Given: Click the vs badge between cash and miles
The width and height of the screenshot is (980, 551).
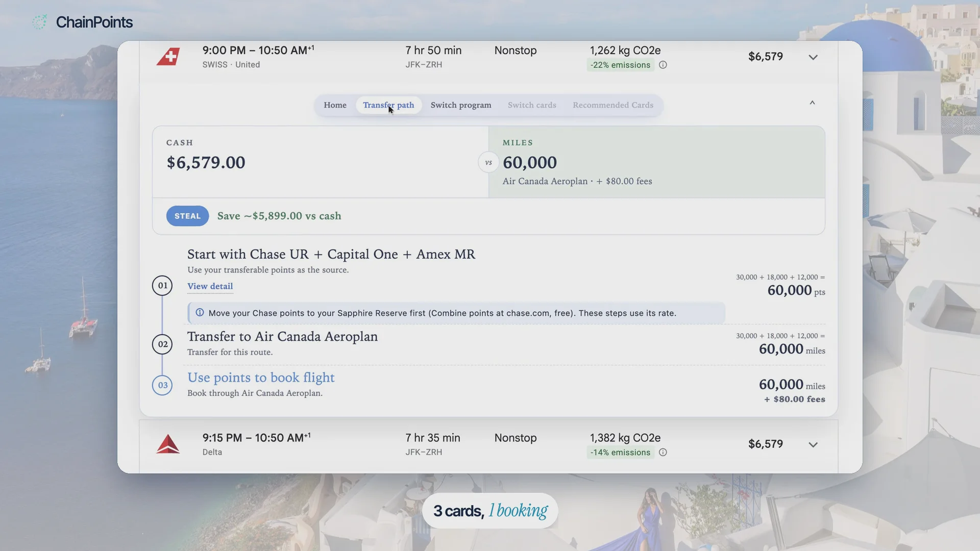Looking at the screenshot, I should 488,163.
